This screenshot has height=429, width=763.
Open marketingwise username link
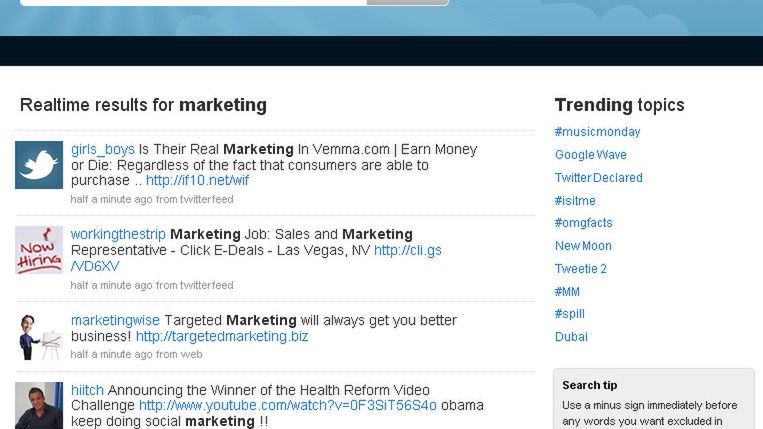[x=115, y=320]
